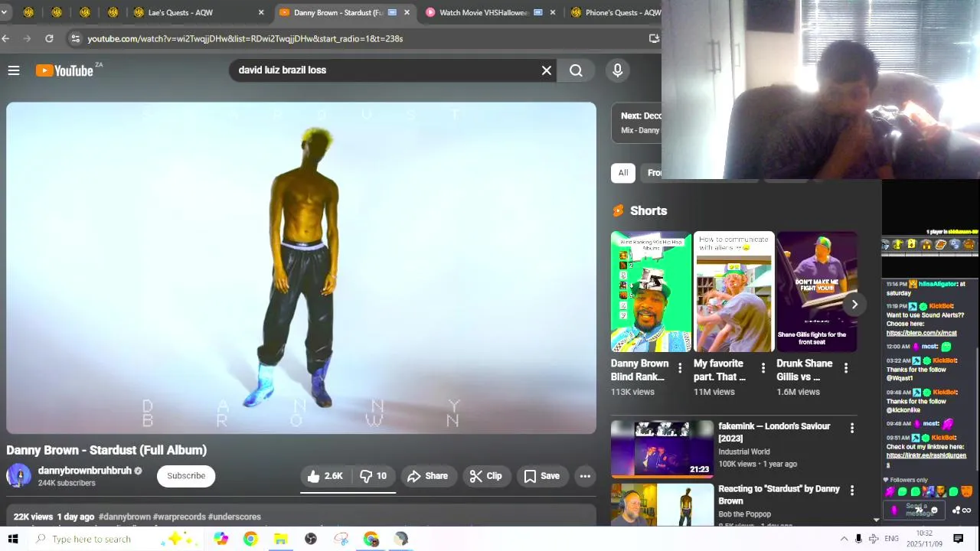Select the All filter chip

(623, 173)
